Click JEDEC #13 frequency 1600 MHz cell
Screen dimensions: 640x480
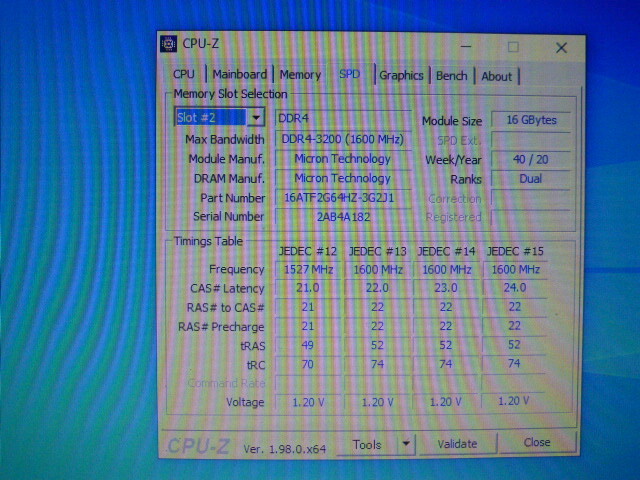click(378, 270)
